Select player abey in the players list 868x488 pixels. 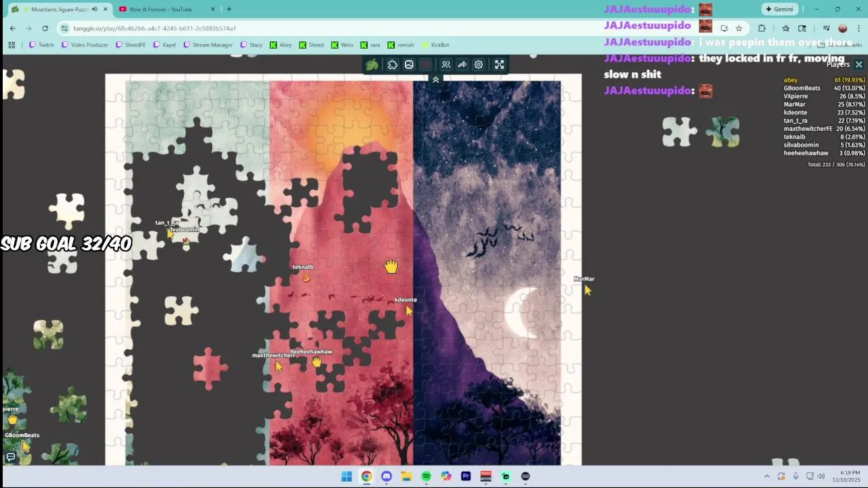(824, 80)
